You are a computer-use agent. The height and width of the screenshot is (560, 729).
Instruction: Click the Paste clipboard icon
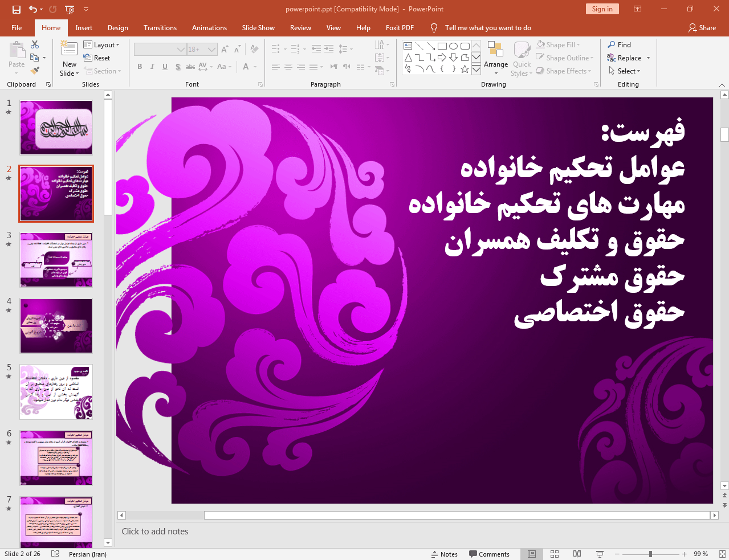[17, 51]
